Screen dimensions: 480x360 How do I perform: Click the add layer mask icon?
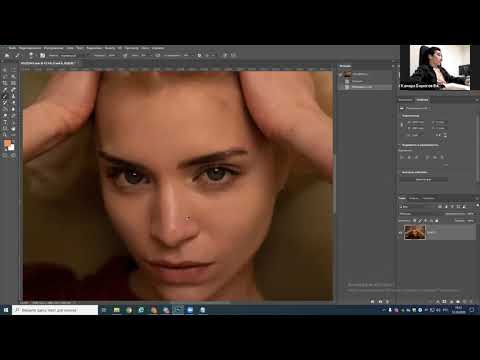coord(445,301)
